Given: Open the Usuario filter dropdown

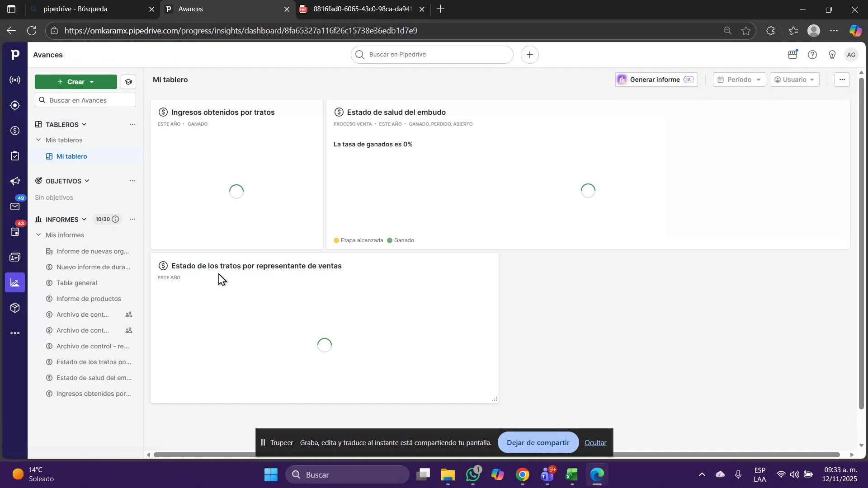Looking at the screenshot, I should (795, 80).
